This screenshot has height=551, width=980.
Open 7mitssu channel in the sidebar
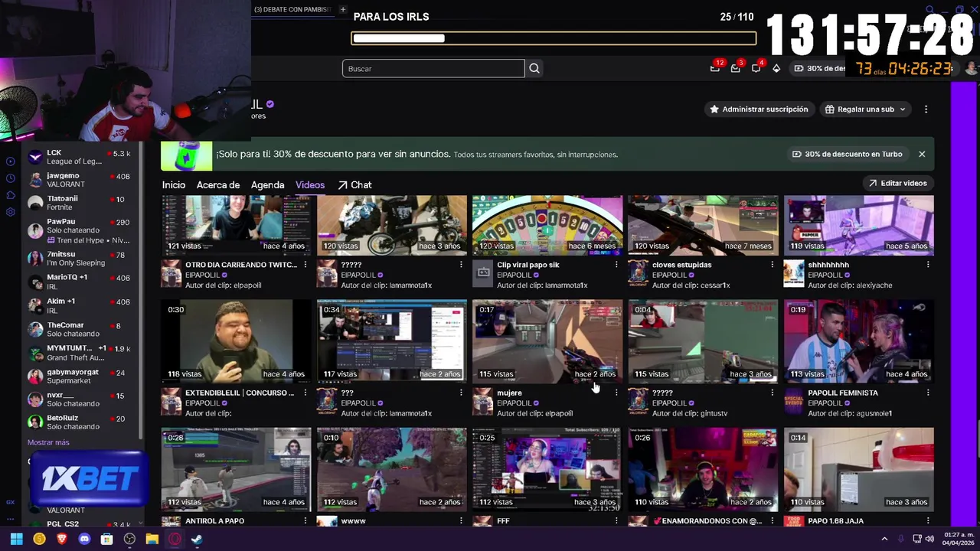point(80,259)
